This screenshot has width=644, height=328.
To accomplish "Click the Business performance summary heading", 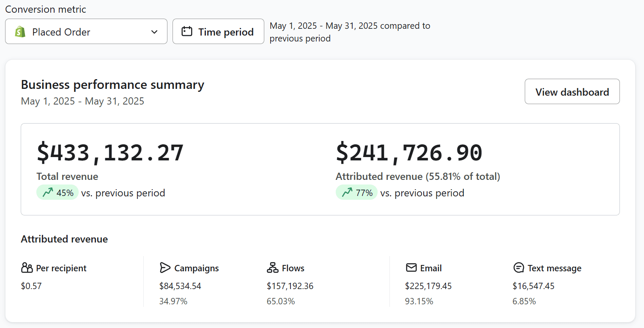I will [x=112, y=85].
